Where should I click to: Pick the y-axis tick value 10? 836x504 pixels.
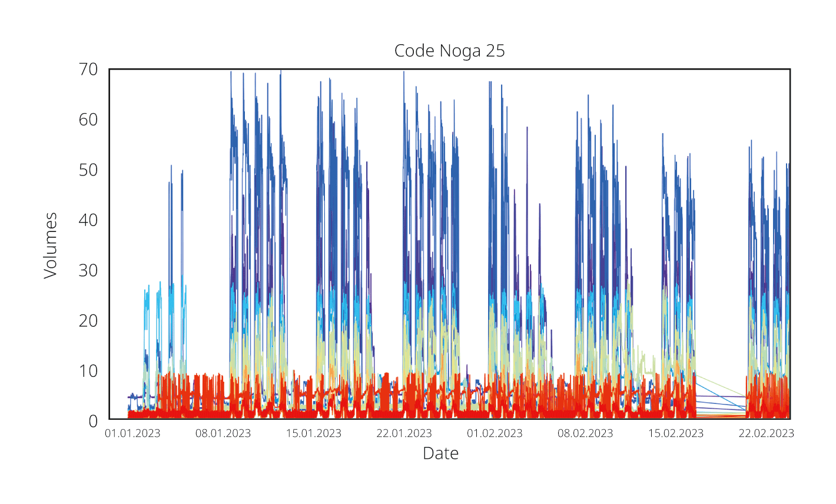88,371
